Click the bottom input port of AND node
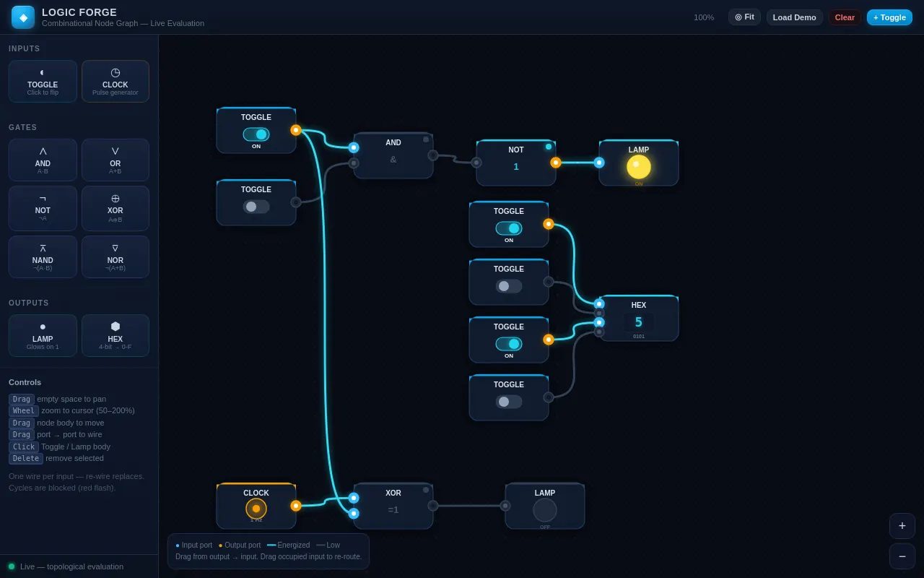This screenshot has height=578, width=924. coord(354,163)
